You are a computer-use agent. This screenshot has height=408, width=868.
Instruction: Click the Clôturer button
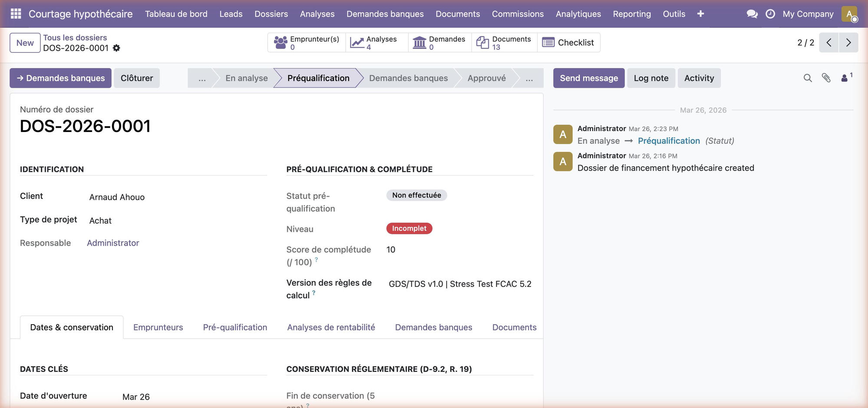tap(137, 78)
